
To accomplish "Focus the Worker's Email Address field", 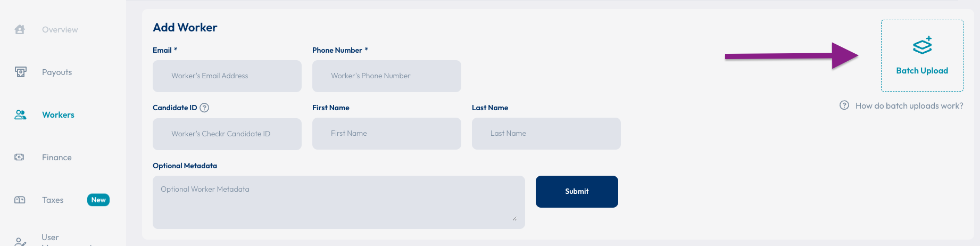I will [227, 76].
